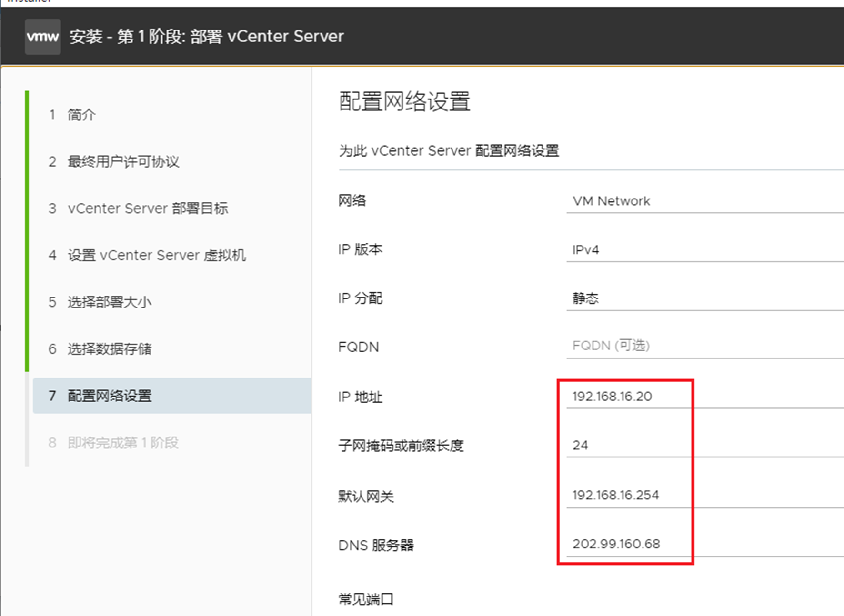
Task: Click disabled step 8 即将完成第 1 阶段
Action: point(113,443)
